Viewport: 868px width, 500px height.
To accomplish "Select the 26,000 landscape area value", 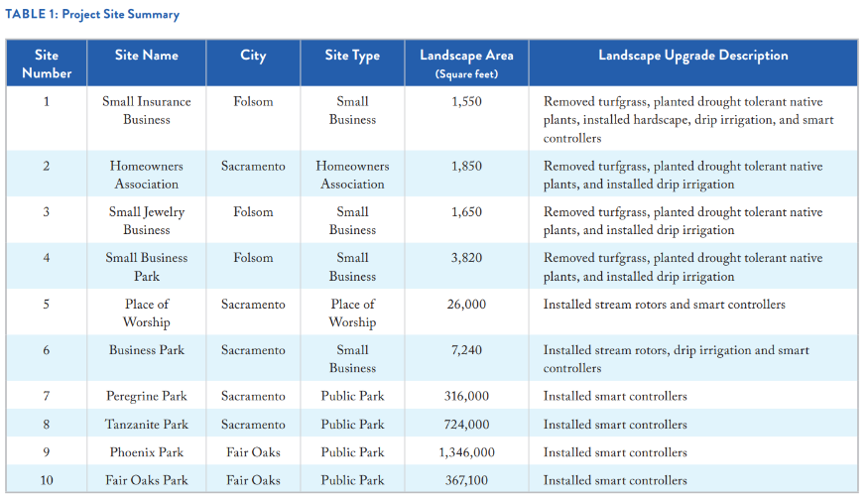I will [x=466, y=304].
